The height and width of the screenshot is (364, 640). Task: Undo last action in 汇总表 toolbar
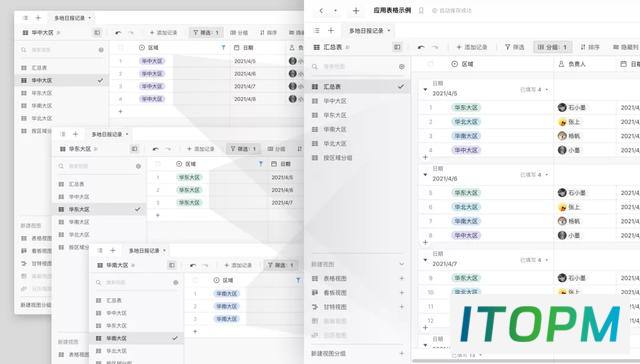point(421,47)
